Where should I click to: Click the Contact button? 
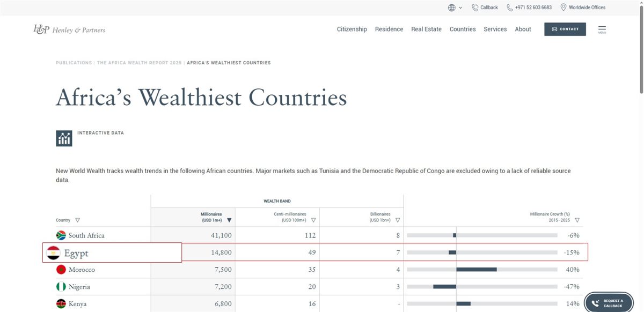click(x=565, y=29)
